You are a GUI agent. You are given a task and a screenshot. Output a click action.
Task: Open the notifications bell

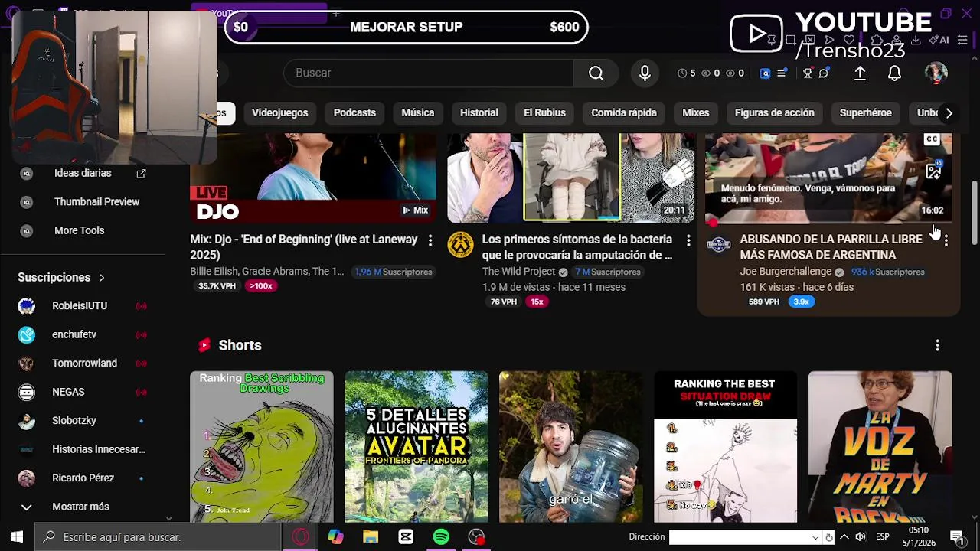(894, 73)
